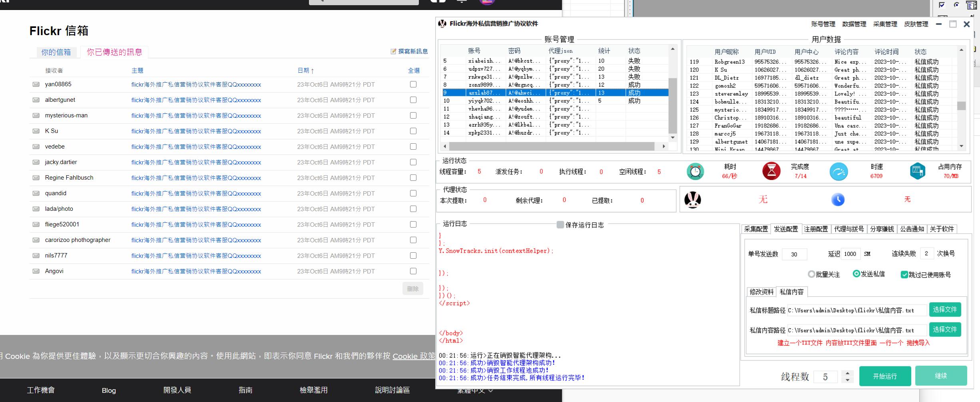This screenshot has height=402, width=980.
Task: Click the alarm clock elapsed-time icon
Action: 695,171
